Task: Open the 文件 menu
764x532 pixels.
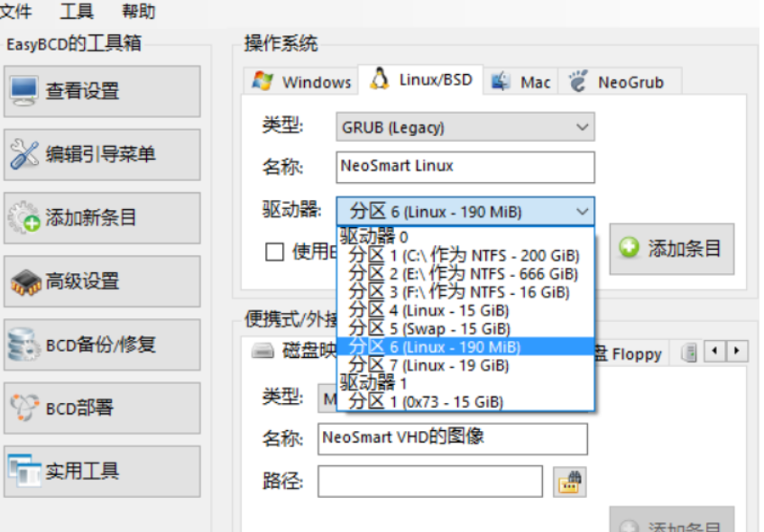Action: coord(15,10)
